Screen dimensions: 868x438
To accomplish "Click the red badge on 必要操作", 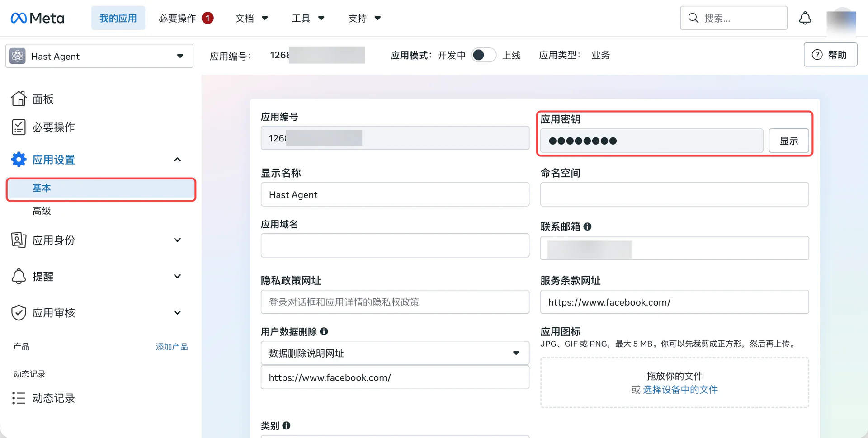I will click(x=208, y=18).
